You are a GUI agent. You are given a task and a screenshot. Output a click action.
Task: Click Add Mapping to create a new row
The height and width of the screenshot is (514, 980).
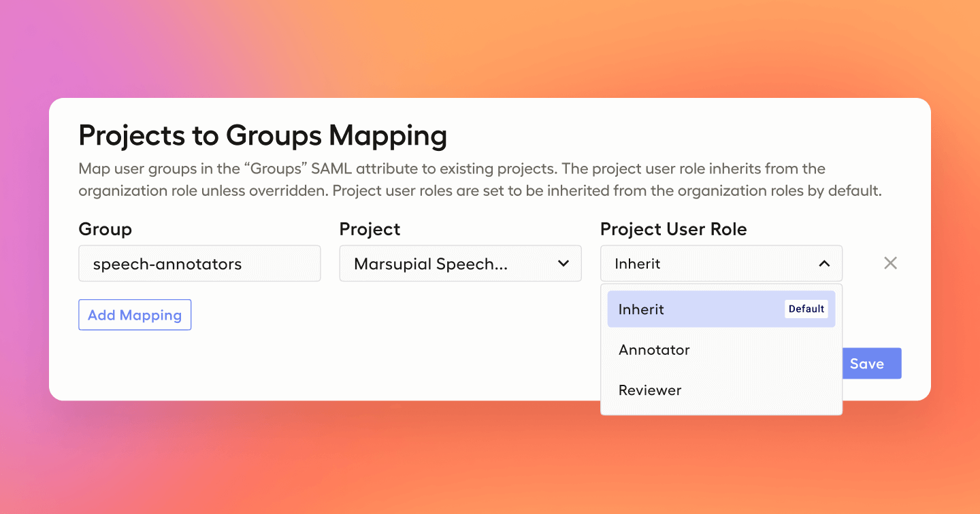click(x=135, y=314)
